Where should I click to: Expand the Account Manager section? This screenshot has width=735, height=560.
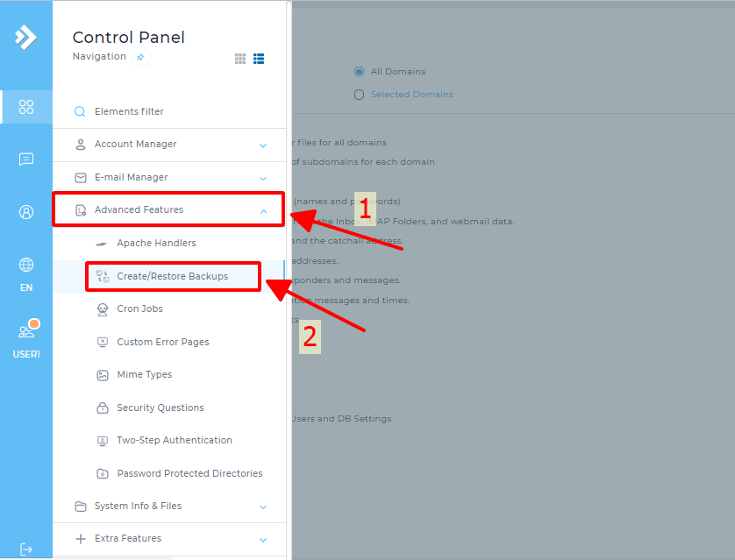169,145
